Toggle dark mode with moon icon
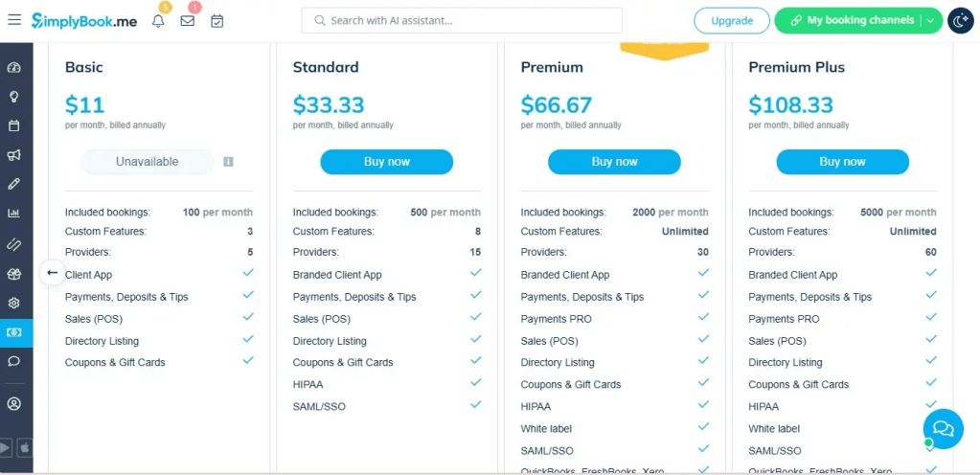Viewport: 980px width, 475px height. pos(960,20)
